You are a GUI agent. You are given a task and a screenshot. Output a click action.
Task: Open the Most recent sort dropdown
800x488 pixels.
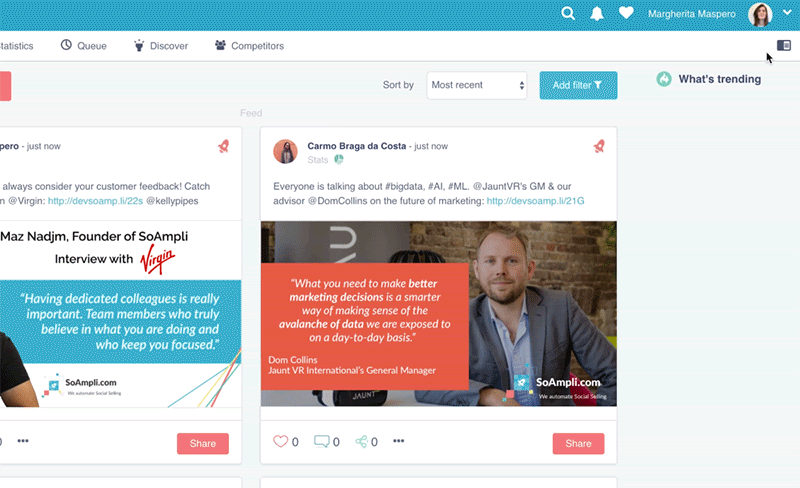pos(477,85)
